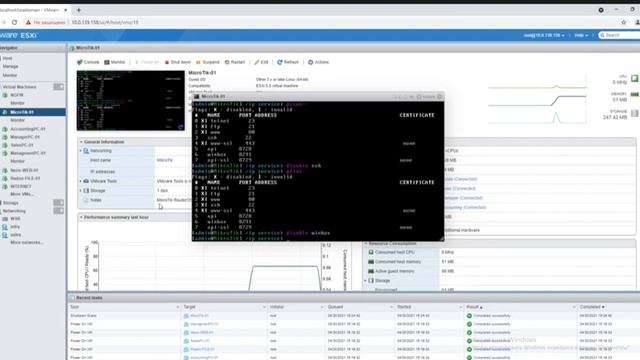Toggle the Recent tasks panel icon
Image resolution: width=640 pixels, height=360 pixels.
73,298
